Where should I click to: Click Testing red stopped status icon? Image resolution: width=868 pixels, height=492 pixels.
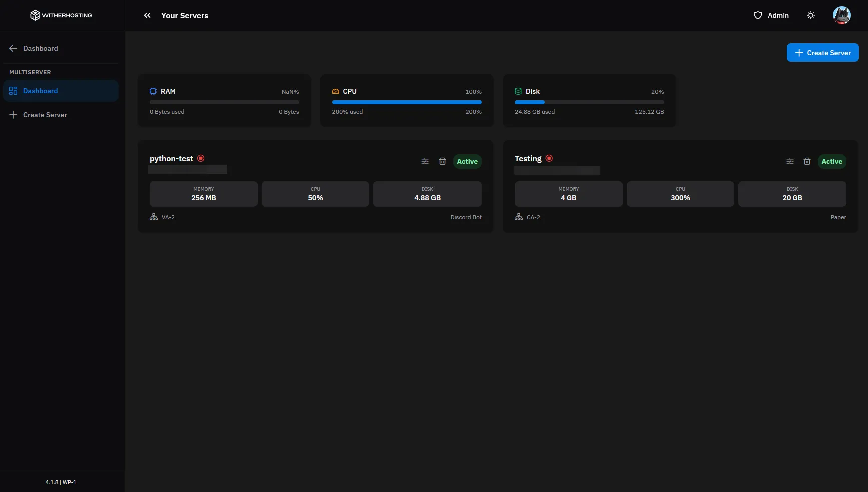pyautogui.click(x=549, y=158)
